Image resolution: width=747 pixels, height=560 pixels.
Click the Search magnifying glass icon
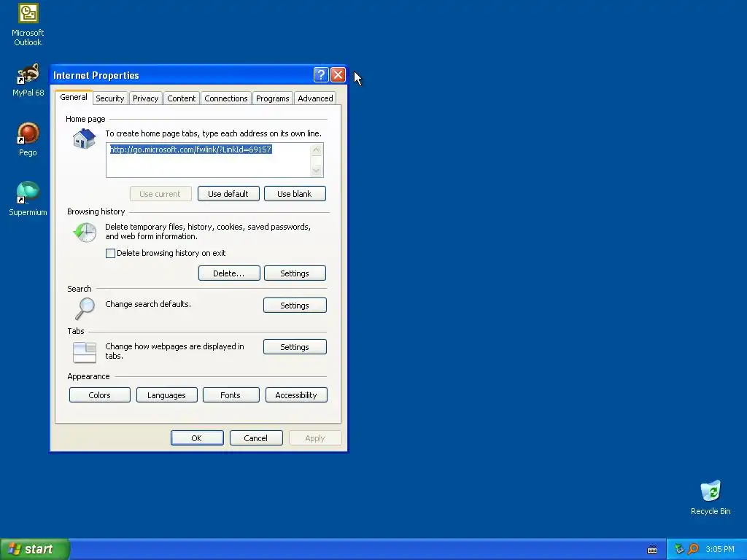coord(85,308)
